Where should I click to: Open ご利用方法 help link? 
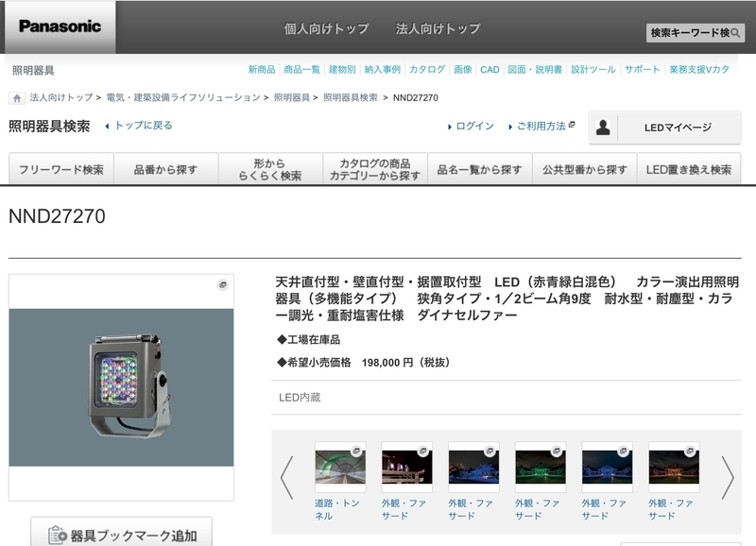[x=541, y=127]
